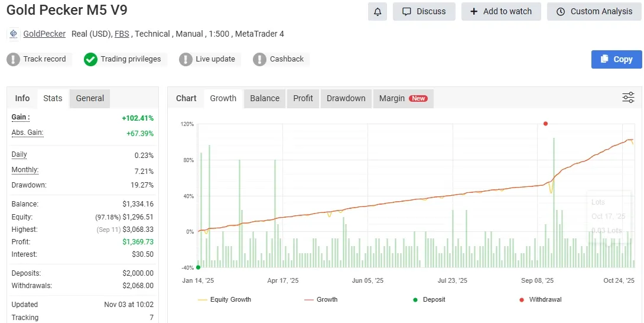Toggle Withdrawal markers in chart legend
The height and width of the screenshot is (323, 644).
(540, 300)
